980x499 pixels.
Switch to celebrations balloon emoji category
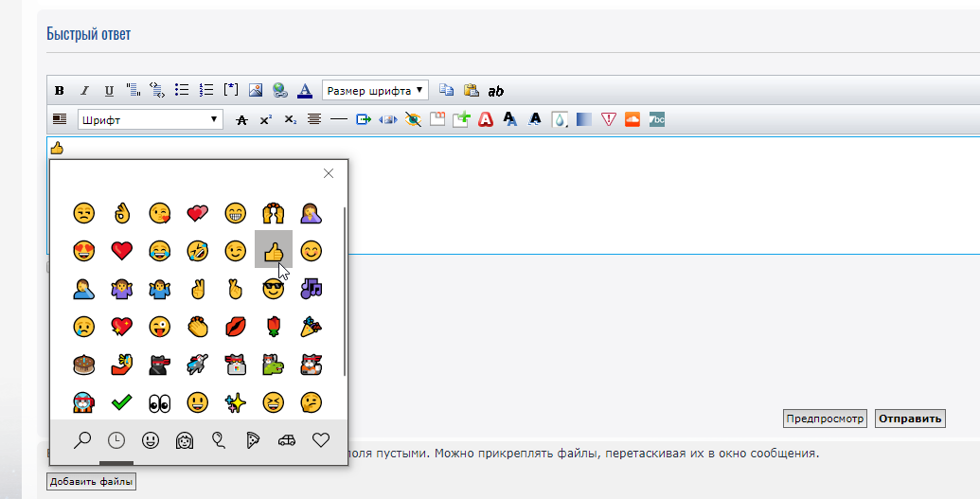click(x=218, y=440)
